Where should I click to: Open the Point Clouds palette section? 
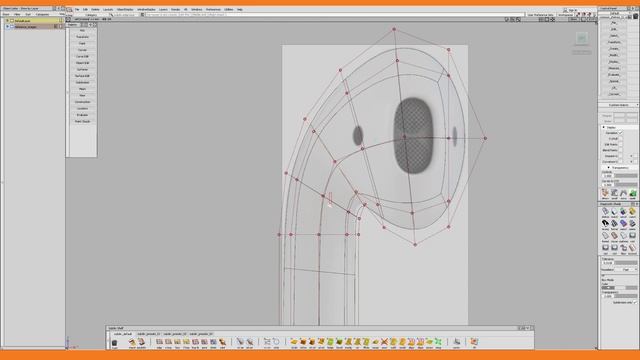click(82, 122)
